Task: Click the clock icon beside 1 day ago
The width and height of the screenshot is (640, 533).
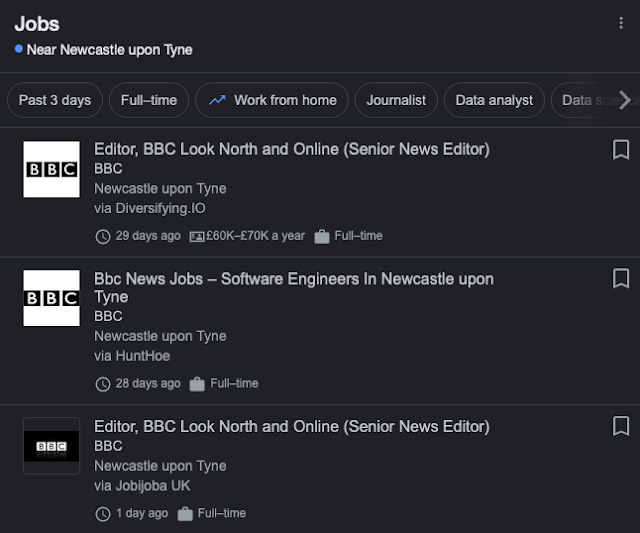Action: point(103,514)
